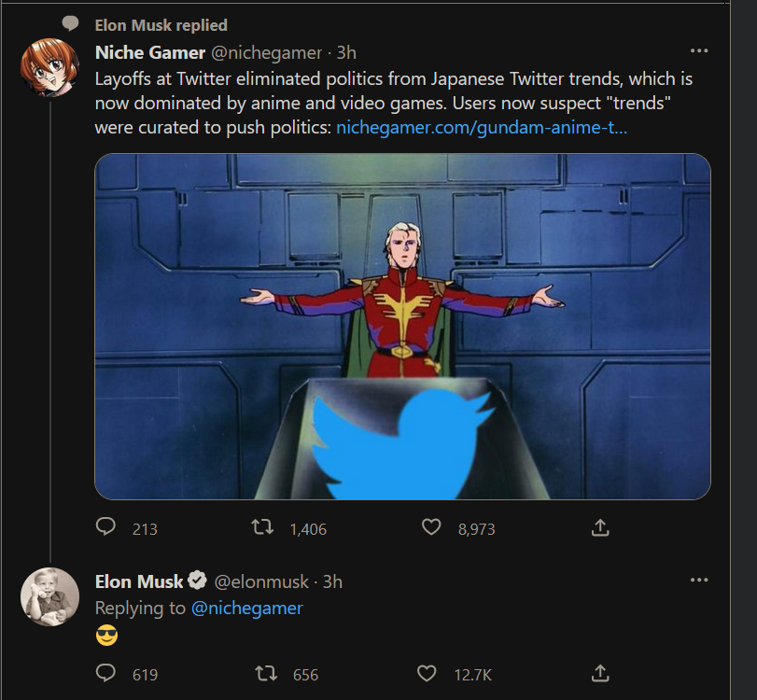Image resolution: width=757 pixels, height=700 pixels.
Task: Like the Niche Gamer tweet
Action: click(x=431, y=526)
